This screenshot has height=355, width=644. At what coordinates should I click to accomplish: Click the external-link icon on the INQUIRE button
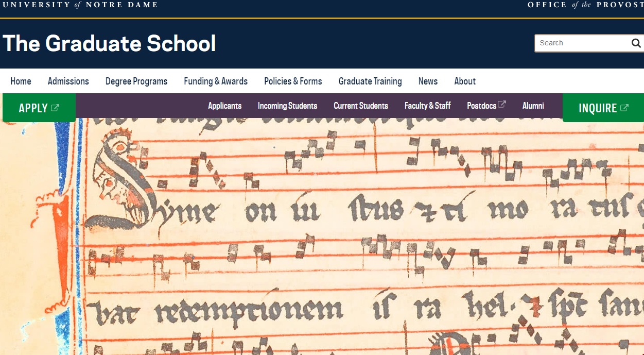[x=624, y=108]
